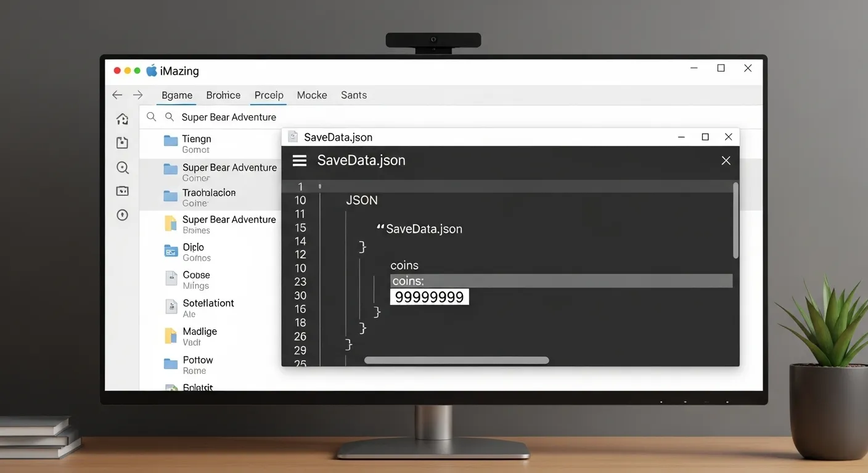The height and width of the screenshot is (473, 868).
Task: Click the editor horizontal scrollbar
Action: point(456,360)
